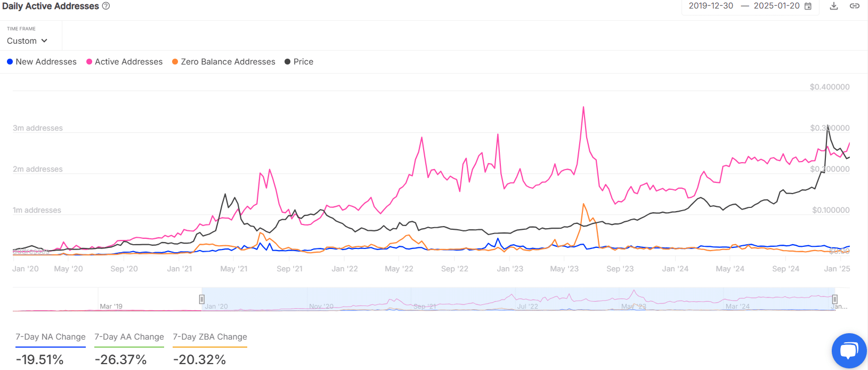Open the Custom time frame dropdown
This screenshot has width=868, height=370.
click(x=27, y=41)
